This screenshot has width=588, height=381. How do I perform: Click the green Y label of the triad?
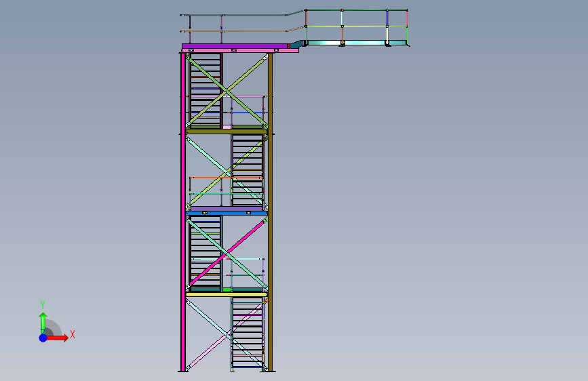[x=43, y=305]
